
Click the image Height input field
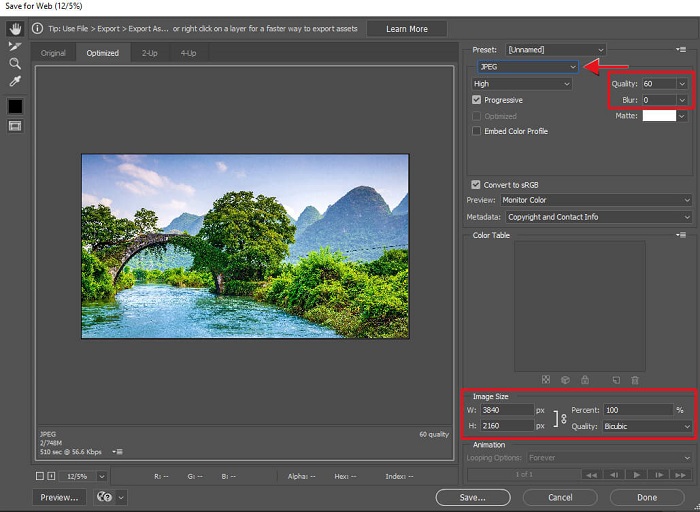tap(507, 426)
